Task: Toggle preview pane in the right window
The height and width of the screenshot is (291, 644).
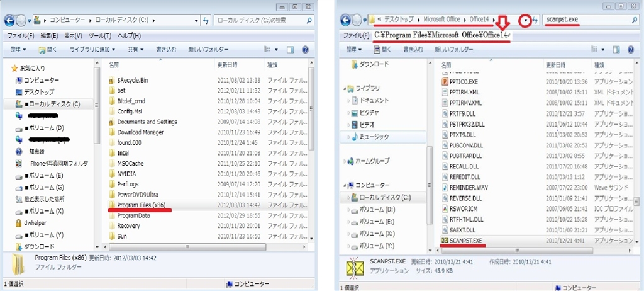Action: pos(616,49)
